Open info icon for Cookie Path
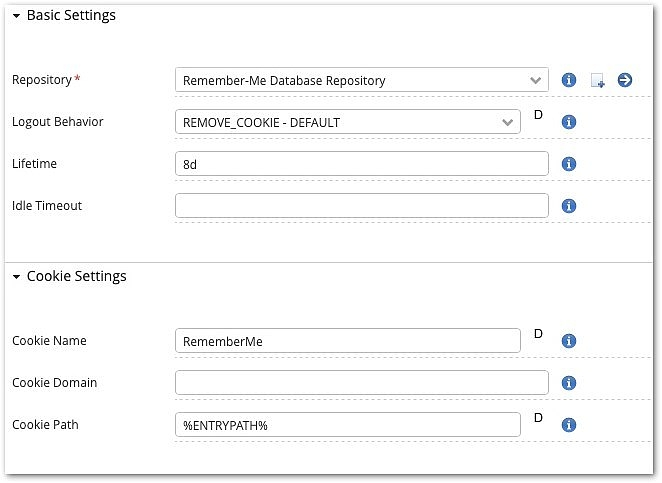The height and width of the screenshot is (483, 662). 569,425
